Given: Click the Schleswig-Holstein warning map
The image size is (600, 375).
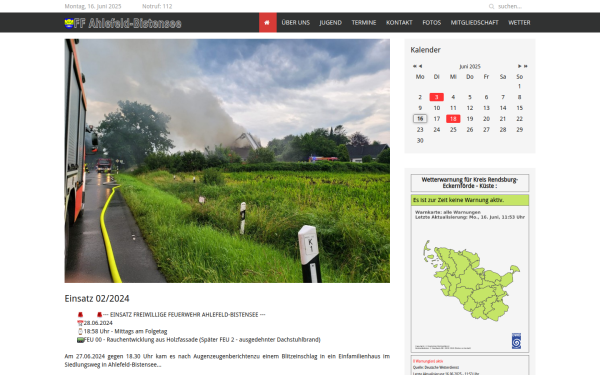Looking at the screenshot, I should [471, 280].
